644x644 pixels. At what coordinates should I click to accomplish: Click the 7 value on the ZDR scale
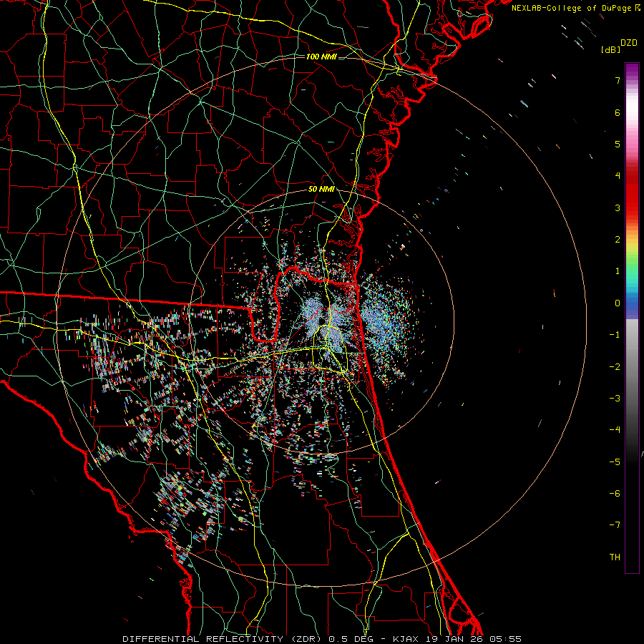pyautogui.click(x=618, y=80)
